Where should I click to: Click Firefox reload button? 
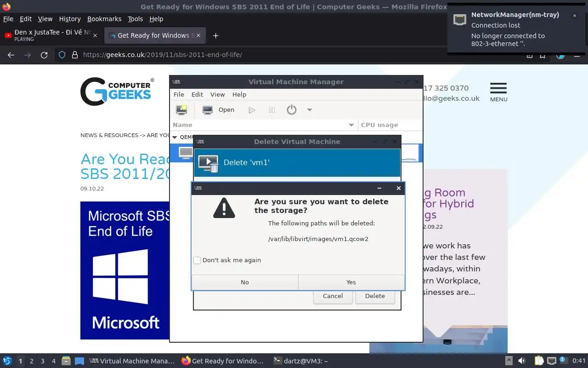point(44,55)
